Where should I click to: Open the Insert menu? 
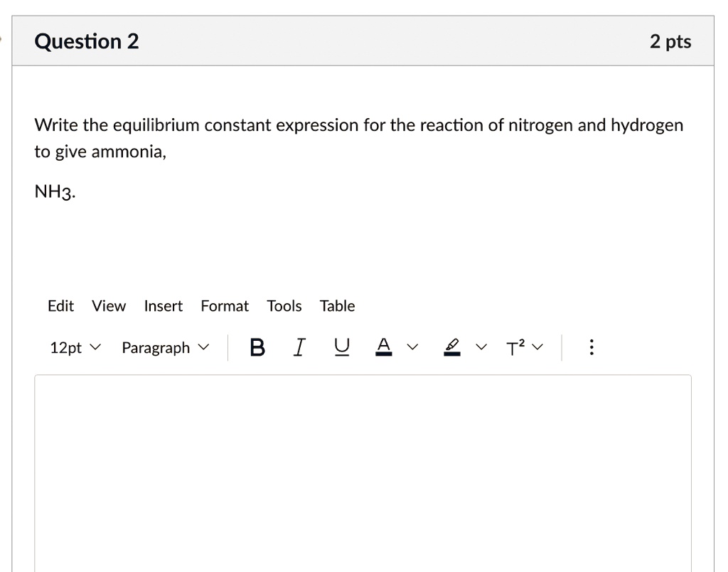164,306
